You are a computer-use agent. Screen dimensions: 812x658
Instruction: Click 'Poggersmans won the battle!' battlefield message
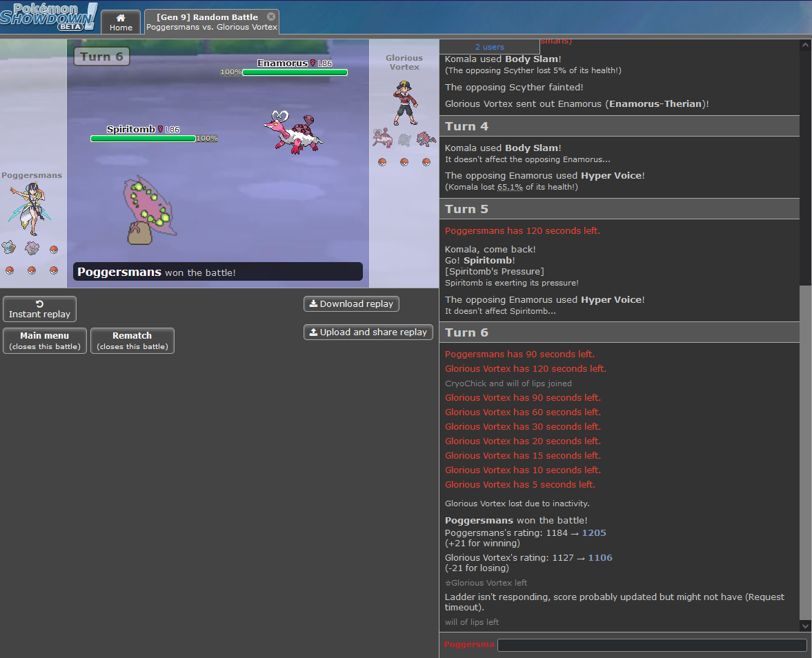(x=217, y=272)
